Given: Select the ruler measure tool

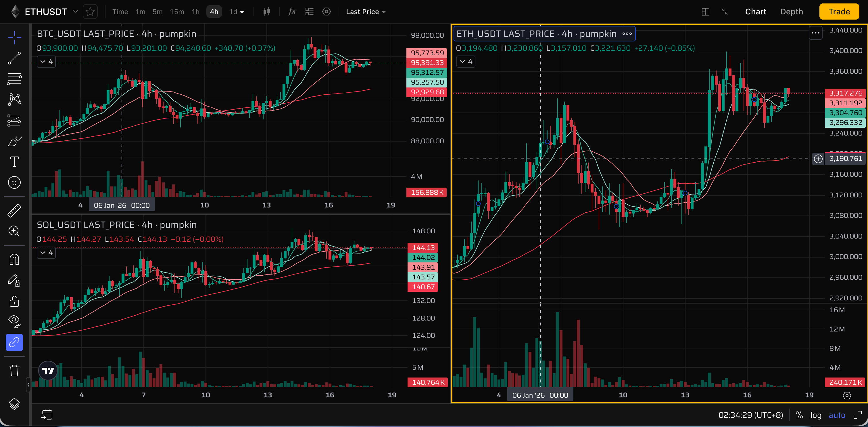Looking at the screenshot, I should [14, 210].
